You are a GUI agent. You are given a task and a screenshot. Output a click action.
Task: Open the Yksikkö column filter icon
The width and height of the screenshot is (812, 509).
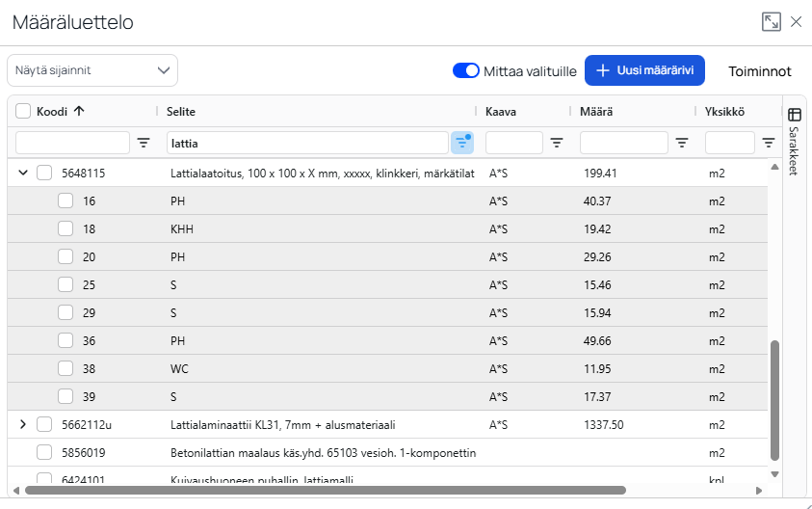pyautogui.click(x=769, y=143)
